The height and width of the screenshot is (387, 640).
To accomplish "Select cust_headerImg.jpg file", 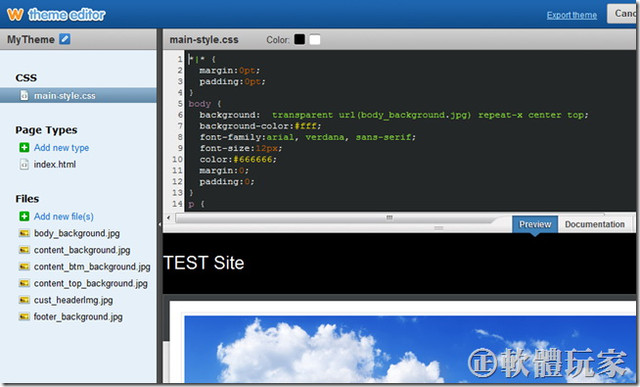I will pyautogui.click(x=73, y=300).
